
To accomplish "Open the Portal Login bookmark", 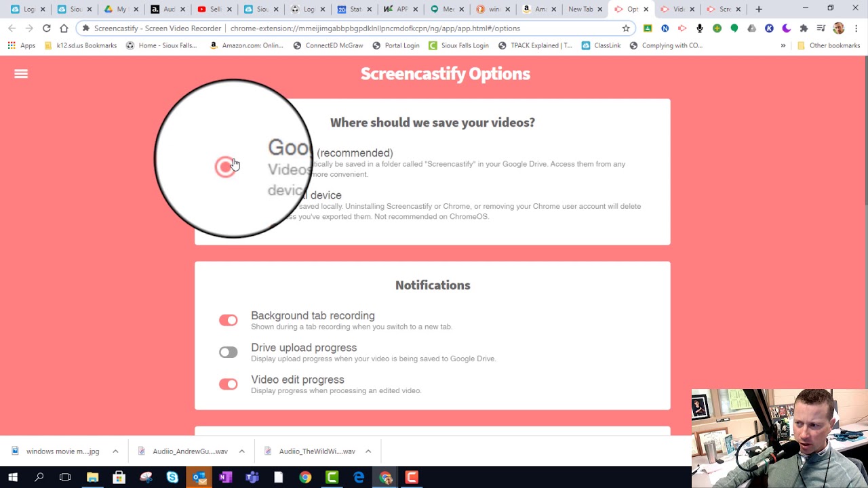I will [x=396, y=45].
